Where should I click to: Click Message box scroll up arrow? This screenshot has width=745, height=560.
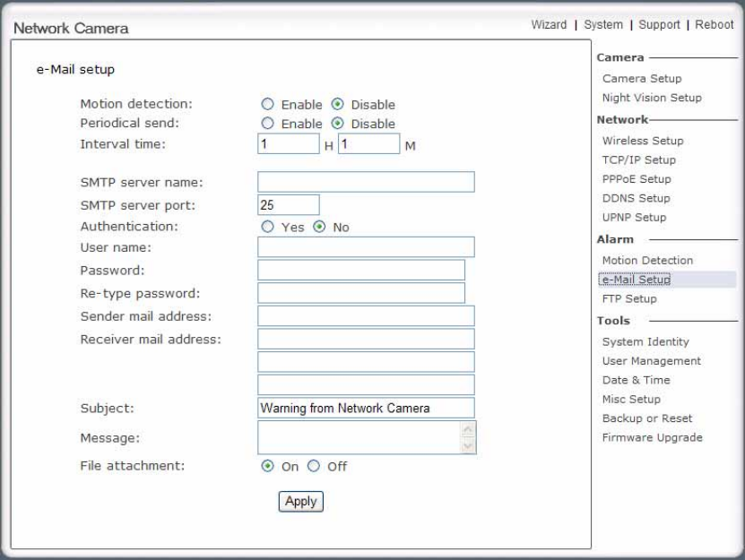click(x=468, y=429)
